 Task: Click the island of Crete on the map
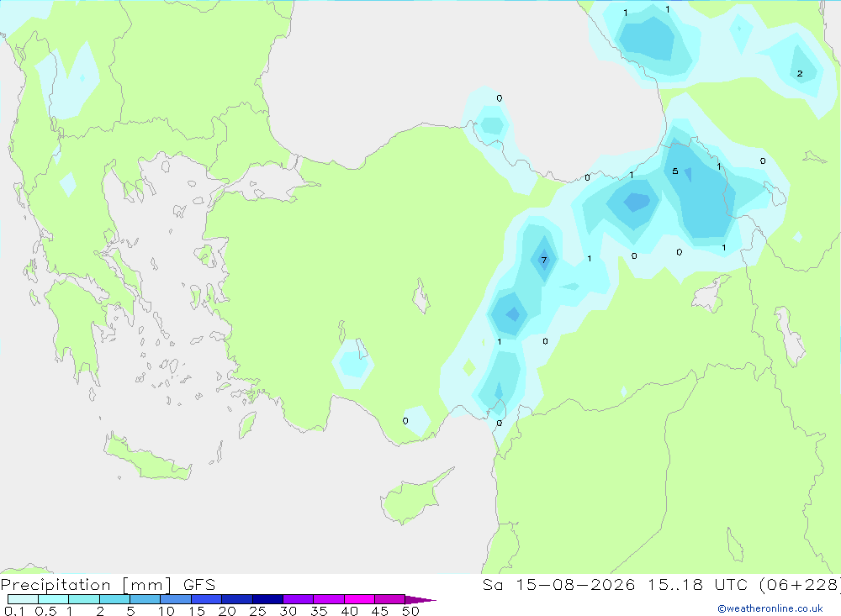(x=147, y=457)
